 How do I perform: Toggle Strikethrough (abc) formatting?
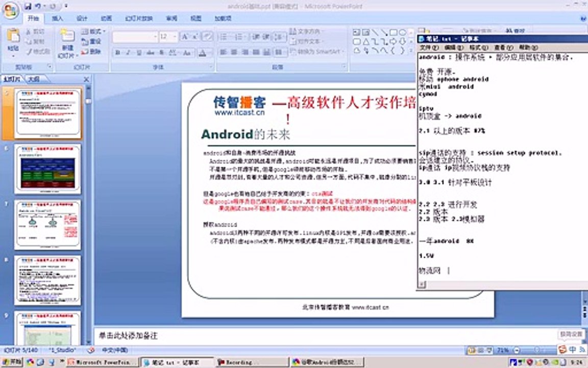(151, 53)
